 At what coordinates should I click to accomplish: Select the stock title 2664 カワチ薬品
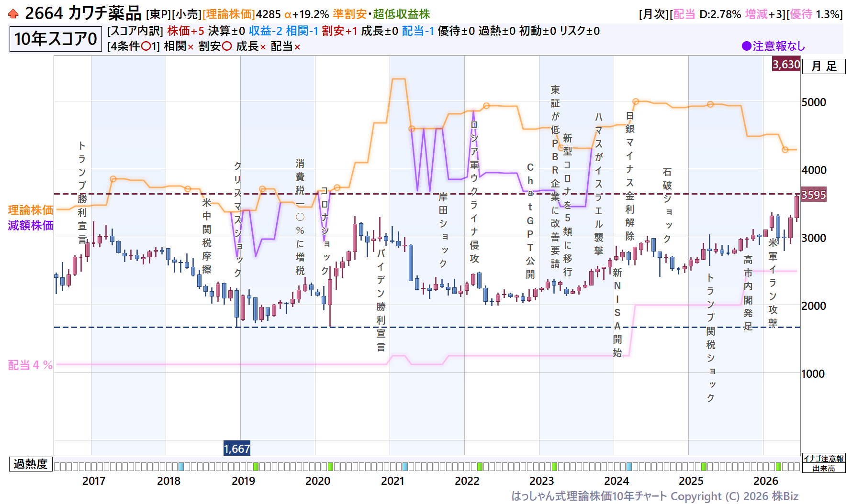pyautogui.click(x=83, y=13)
